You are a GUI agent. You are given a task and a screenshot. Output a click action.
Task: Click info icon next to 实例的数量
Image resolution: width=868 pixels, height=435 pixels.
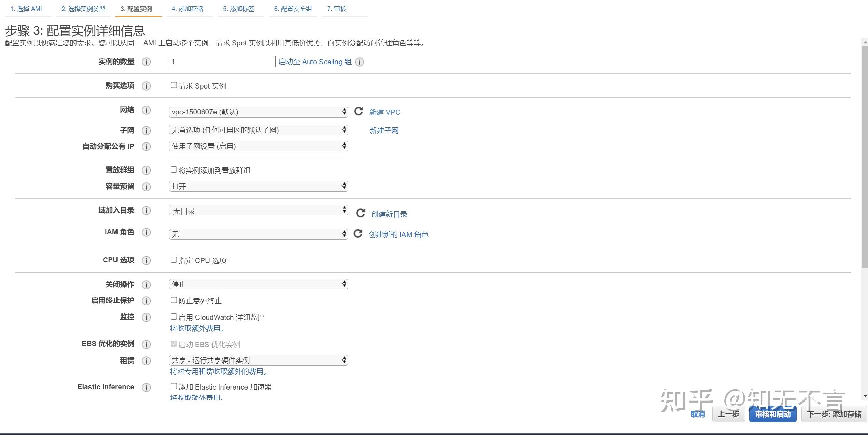click(x=146, y=62)
